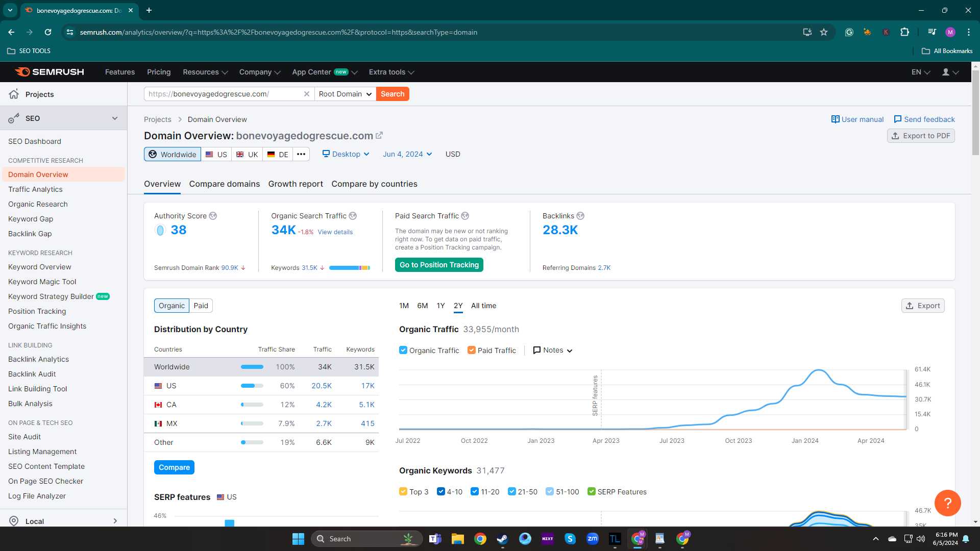Switch to the Compare domains tab
This screenshot has width=980, height=551.
(224, 184)
